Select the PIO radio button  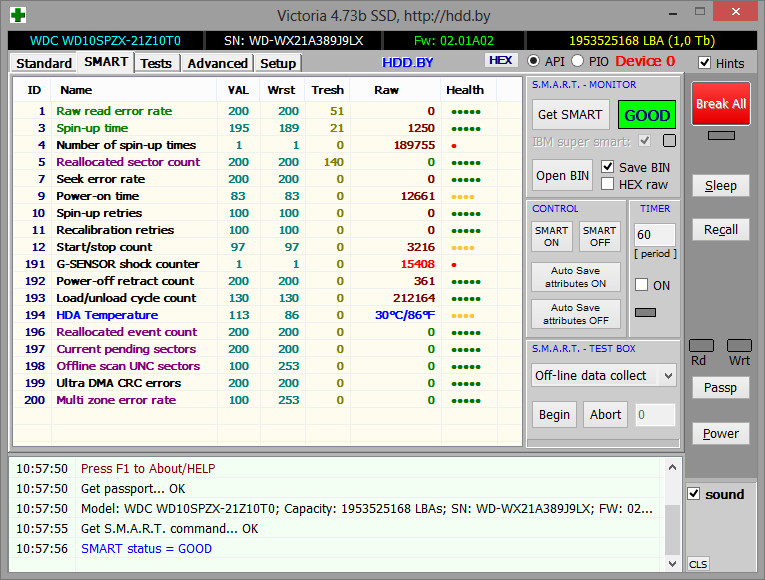pos(577,61)
